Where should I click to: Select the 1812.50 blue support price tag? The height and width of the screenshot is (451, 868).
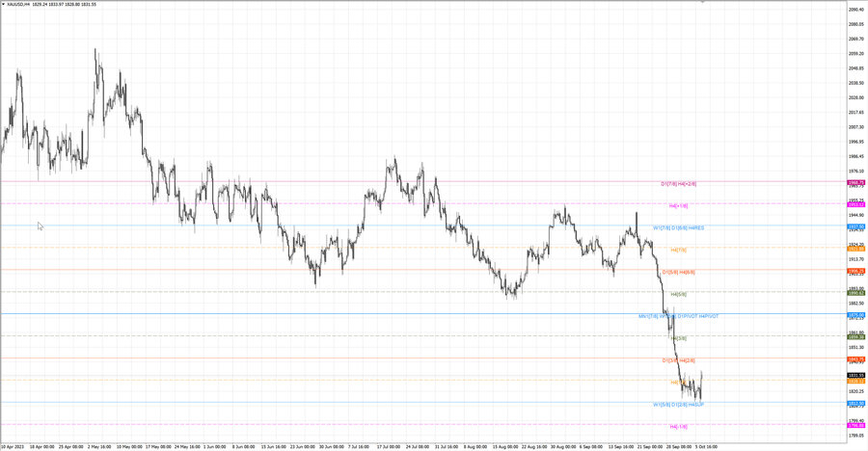tap(856, 404)
